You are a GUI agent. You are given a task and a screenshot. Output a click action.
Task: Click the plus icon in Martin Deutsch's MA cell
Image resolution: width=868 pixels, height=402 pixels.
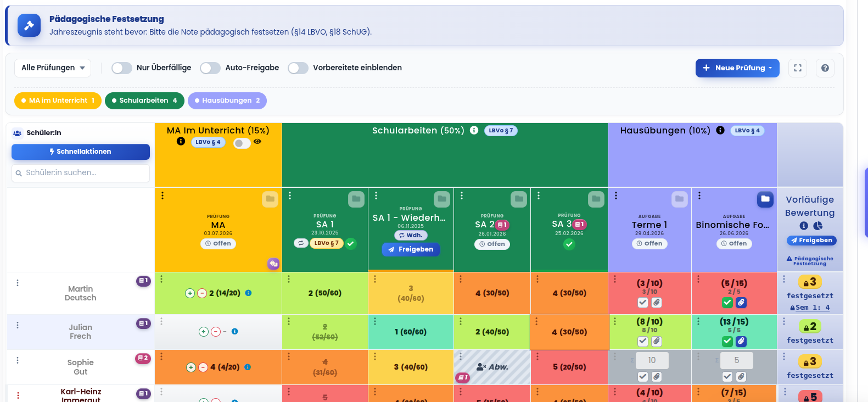(190, 293)
